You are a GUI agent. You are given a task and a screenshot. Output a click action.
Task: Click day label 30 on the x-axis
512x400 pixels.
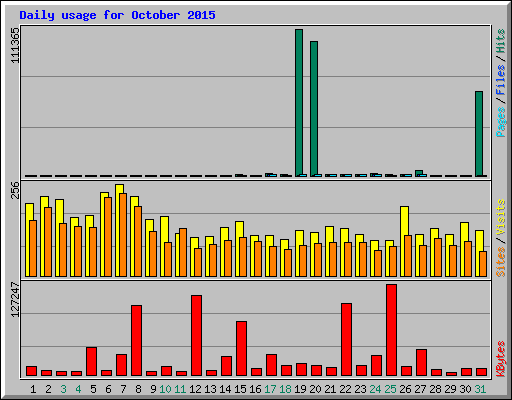coord(465,389)
